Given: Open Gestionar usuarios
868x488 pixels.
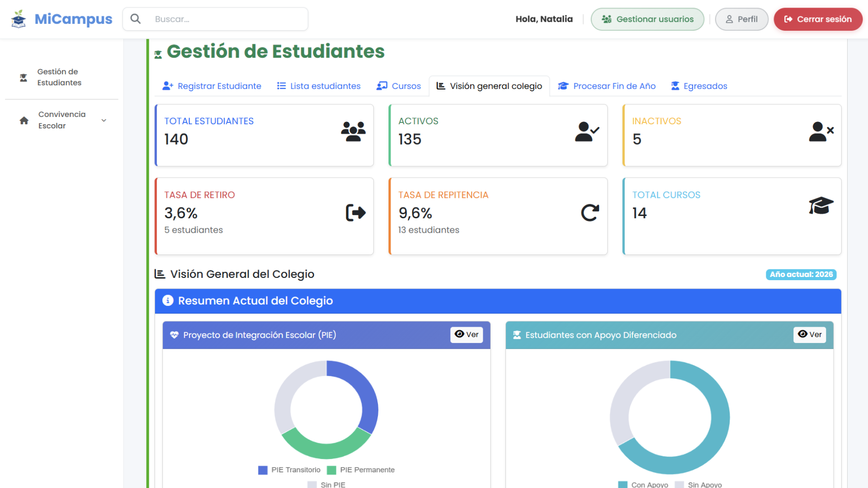Looking at the screenshot, I should point(647,19).
